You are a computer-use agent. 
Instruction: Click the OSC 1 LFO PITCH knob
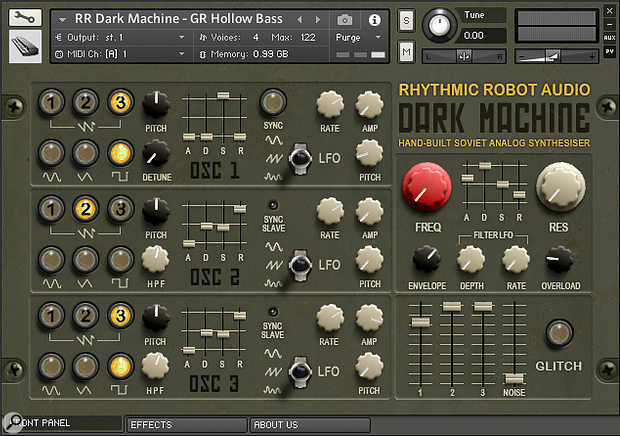tap(369, 153)
